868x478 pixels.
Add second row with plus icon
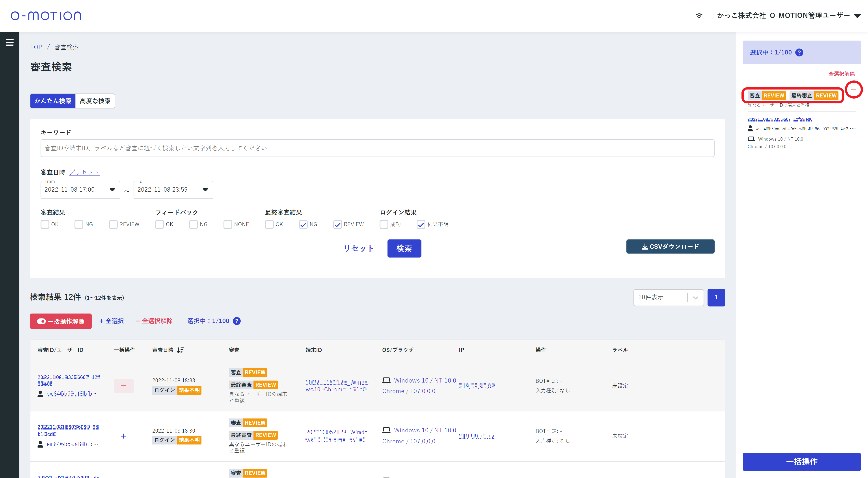(x=123, y=436)
